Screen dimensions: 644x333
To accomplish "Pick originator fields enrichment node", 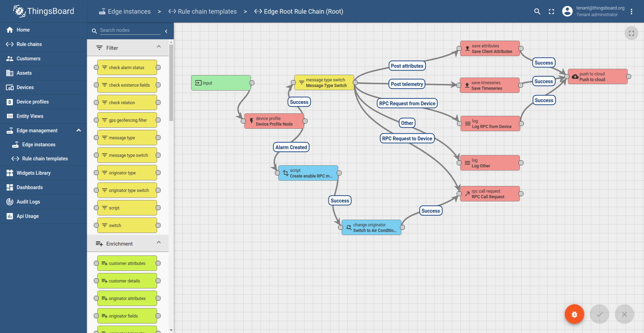I will pyautogui.click(x=127, y=316).
